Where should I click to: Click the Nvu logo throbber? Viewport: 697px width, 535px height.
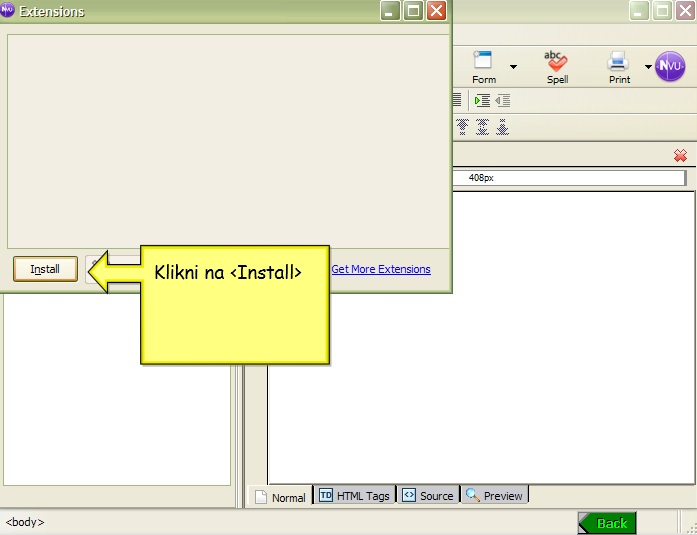coord(670,67)
